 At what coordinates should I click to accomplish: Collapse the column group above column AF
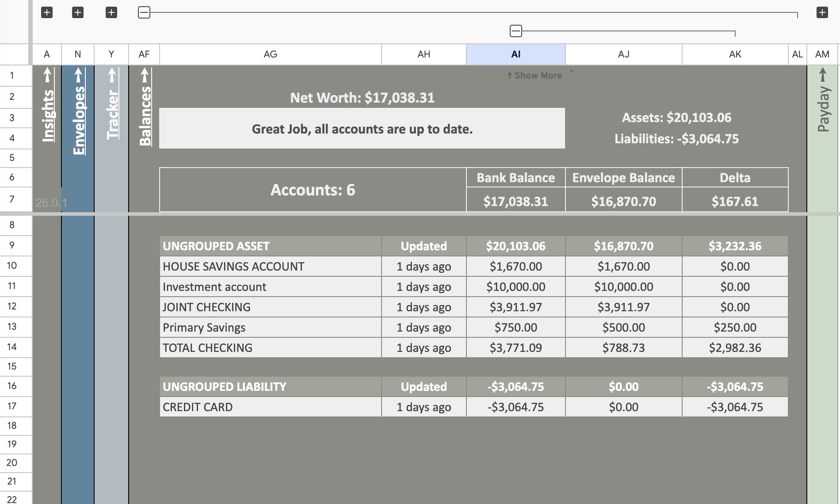pyautogui.click(x=144, y=12)
